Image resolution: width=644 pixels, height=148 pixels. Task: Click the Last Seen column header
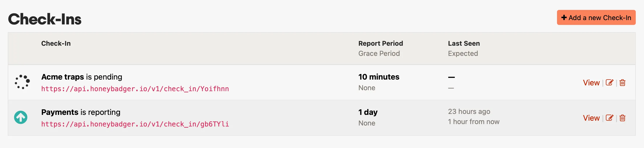click(x=464, y=44)
